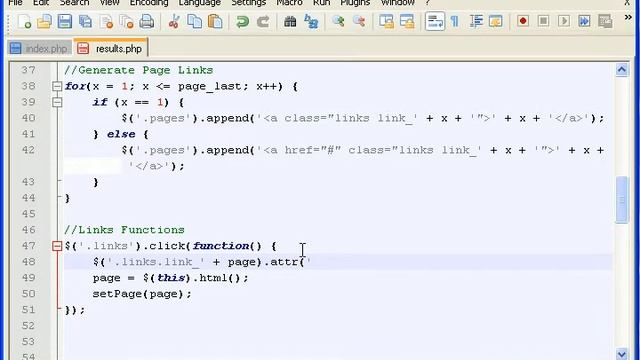Viewport: 640px width, 360px height.
Task: Click line number 52 in the margin
Action: 28,326
